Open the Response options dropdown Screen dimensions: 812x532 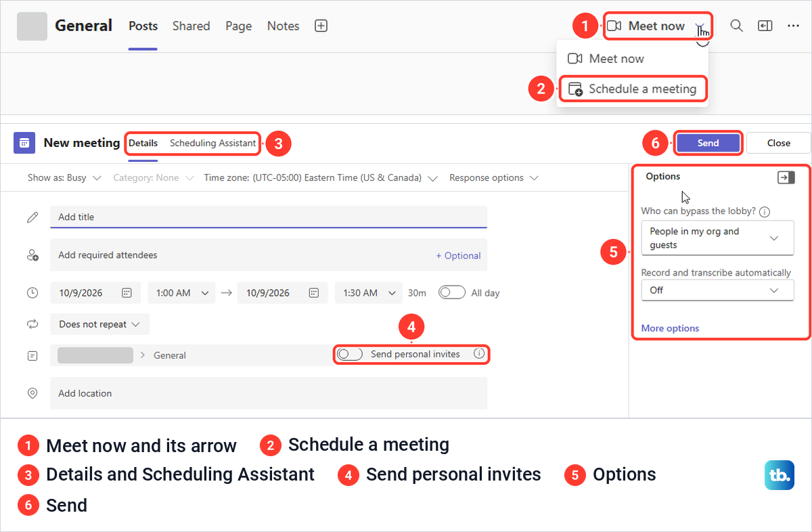coord(493,178)
